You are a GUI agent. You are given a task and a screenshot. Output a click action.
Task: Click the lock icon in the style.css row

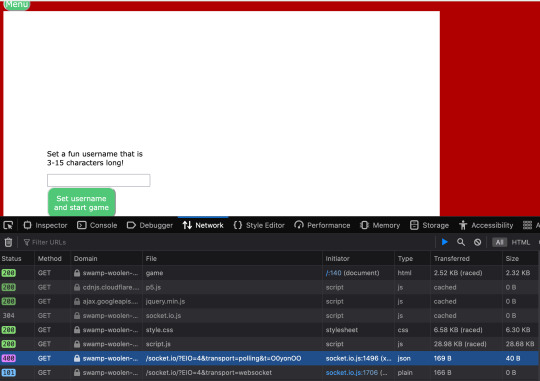pyautogui.click(x=77, y=330)
